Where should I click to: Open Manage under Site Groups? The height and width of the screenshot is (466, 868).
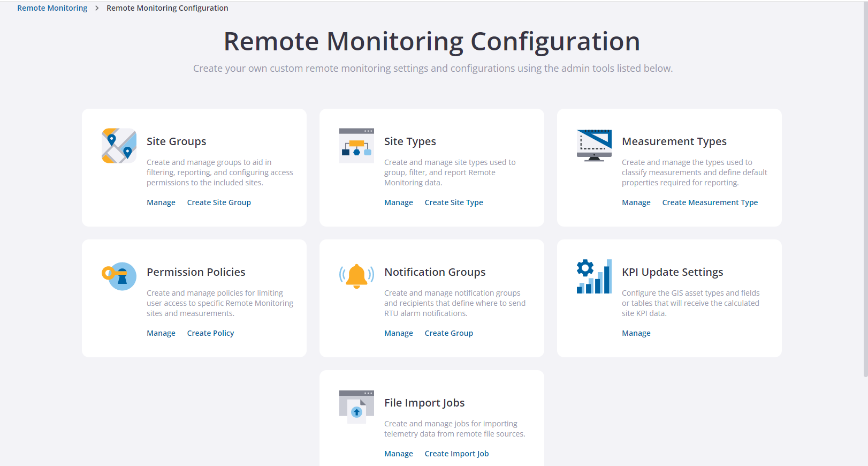161,202
